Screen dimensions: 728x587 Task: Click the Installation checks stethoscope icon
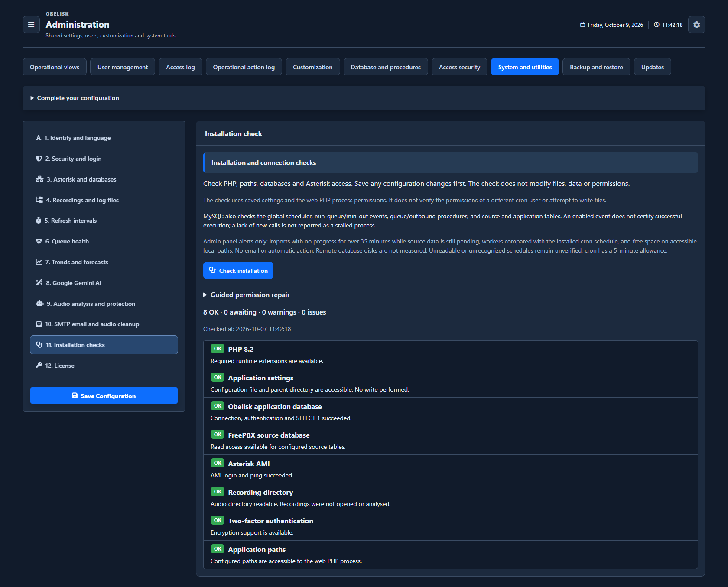39,345
